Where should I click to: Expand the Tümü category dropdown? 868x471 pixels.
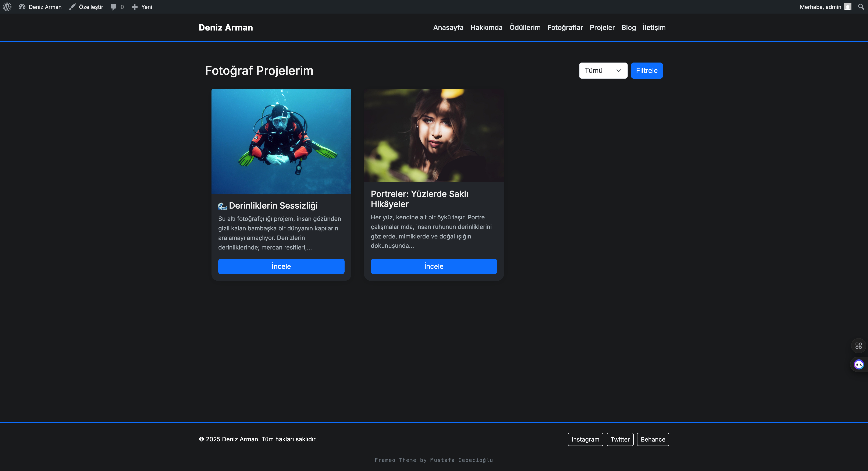coord(603,70)
